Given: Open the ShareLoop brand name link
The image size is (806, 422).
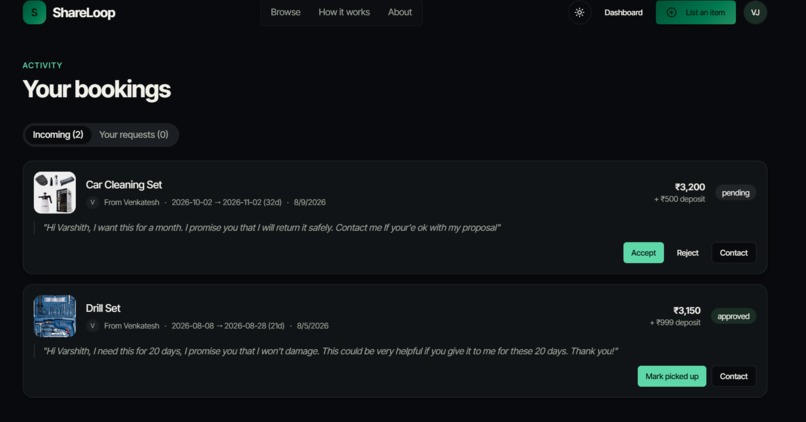Looking at the screenshot, I should [84, 13].
